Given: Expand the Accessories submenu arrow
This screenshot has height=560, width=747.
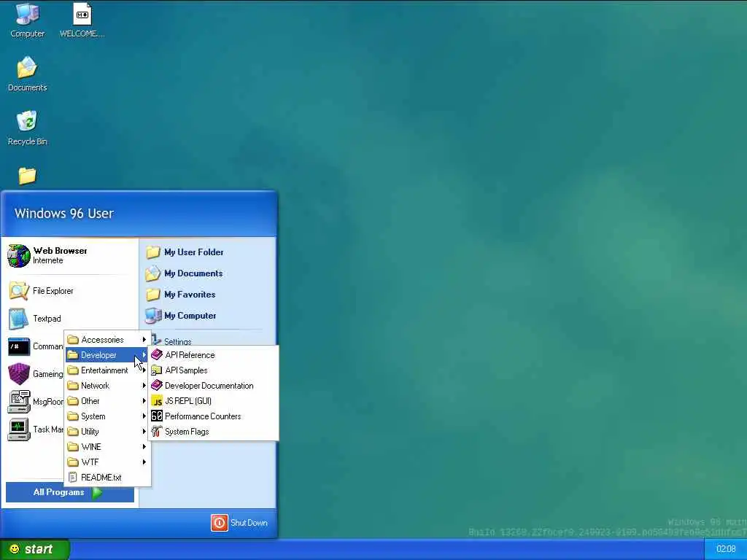Looking at the screenshot, I should (x=144, y=340).
